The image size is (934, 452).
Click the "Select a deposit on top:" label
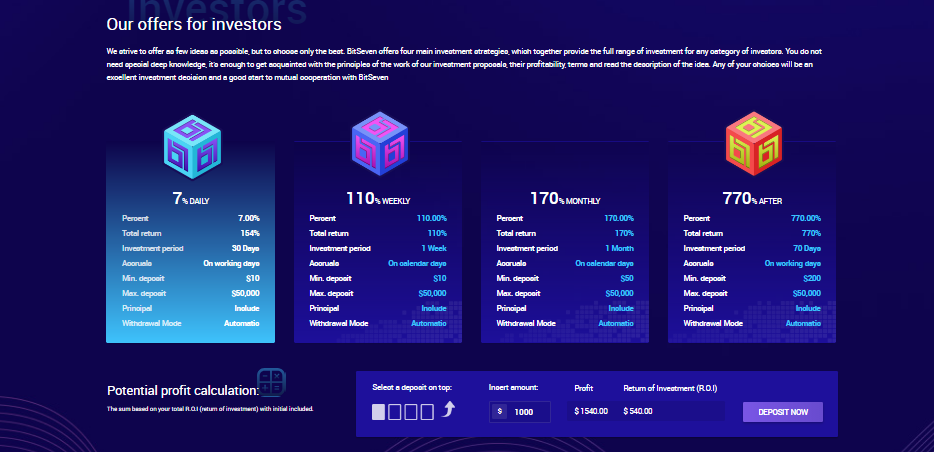point(412,387)
